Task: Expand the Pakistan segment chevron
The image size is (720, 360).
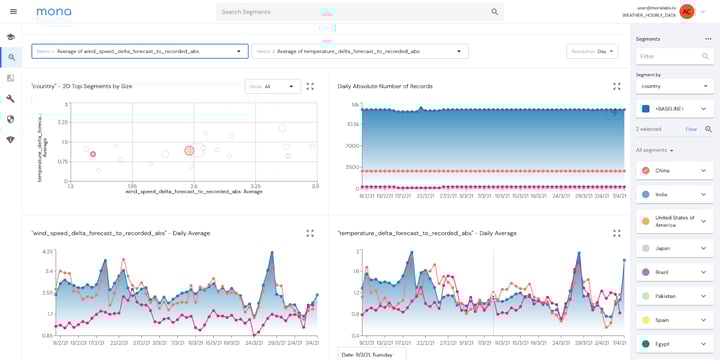Action: point(703,296)
